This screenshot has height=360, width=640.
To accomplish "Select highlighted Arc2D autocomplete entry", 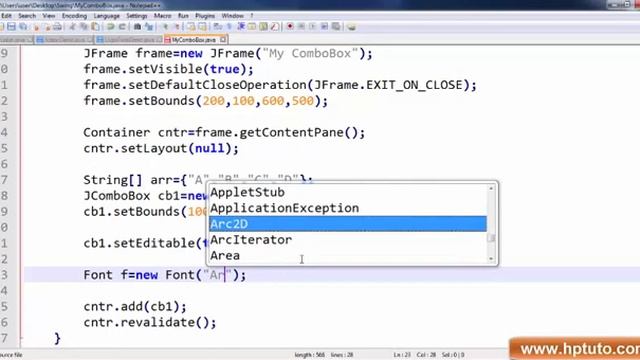I will pyautogui.click(x=348, y=224).
